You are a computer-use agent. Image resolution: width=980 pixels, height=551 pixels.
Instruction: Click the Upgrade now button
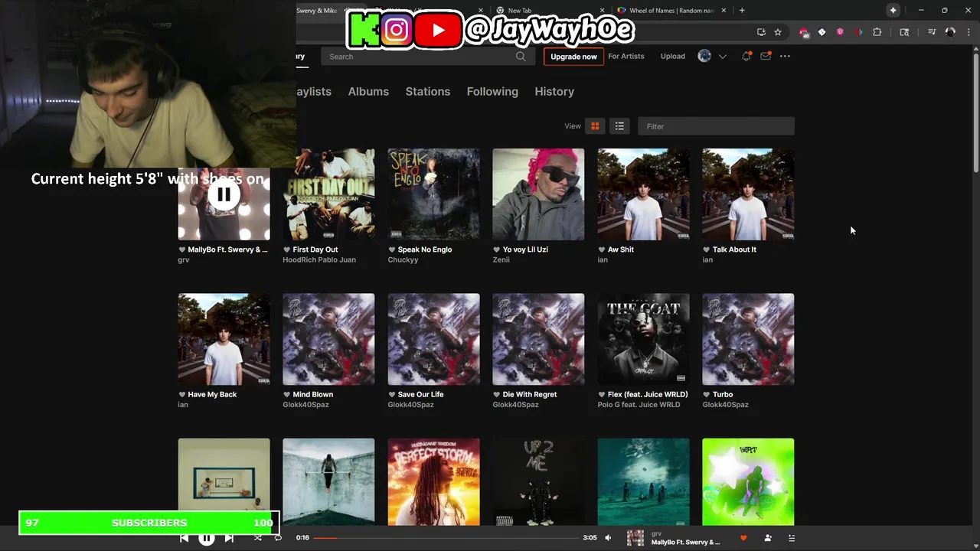point(573,57)
